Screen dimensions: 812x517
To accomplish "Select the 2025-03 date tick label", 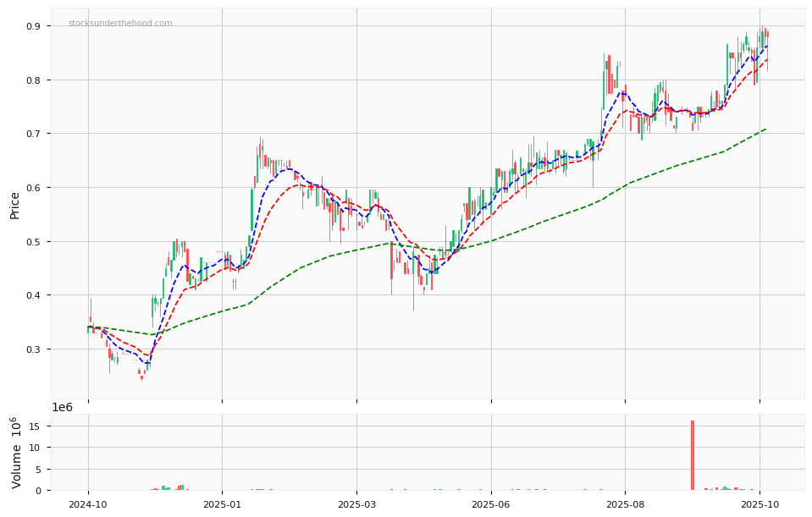I will coord(356,503).
